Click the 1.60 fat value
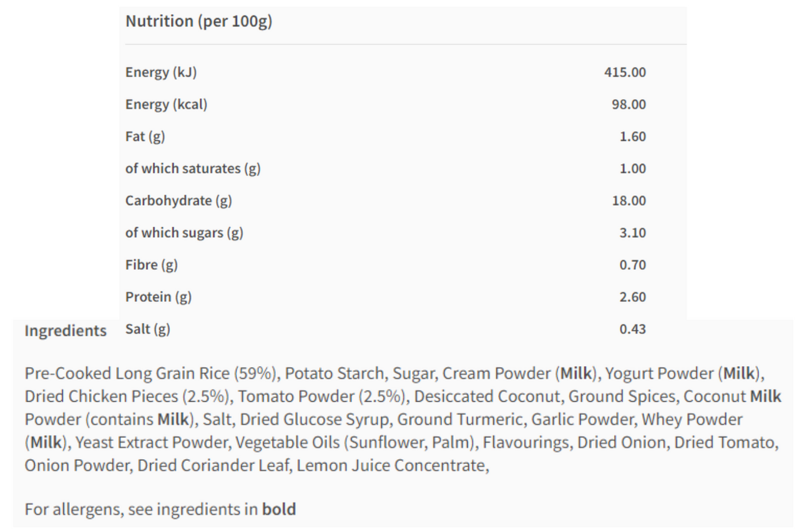 [632, 137]
